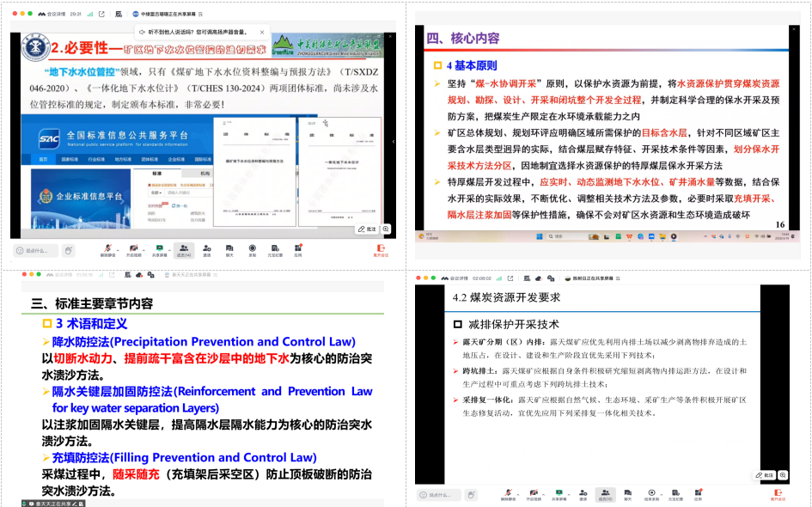Open the 成员(14) members panel
This screenshot has width=812, height=507.
pos(184,249)
